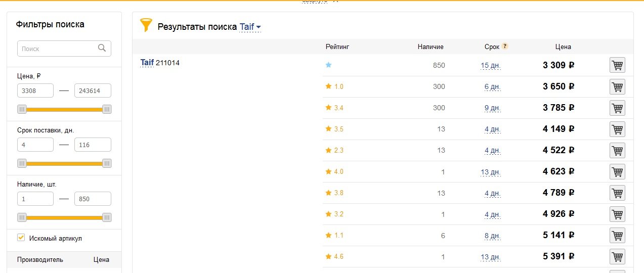Open the 15 дн. delivery term details
Image resolution: width=644 pixels, height=273 pixels.
click(x=491, y=65)
